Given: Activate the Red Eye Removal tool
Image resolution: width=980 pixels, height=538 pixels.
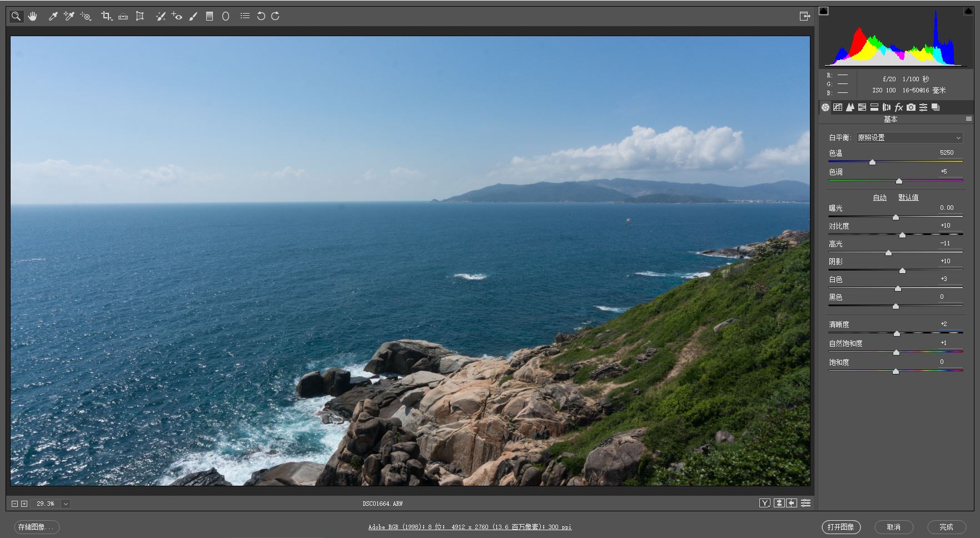Looking at the screenshot, I should (177, 16).
